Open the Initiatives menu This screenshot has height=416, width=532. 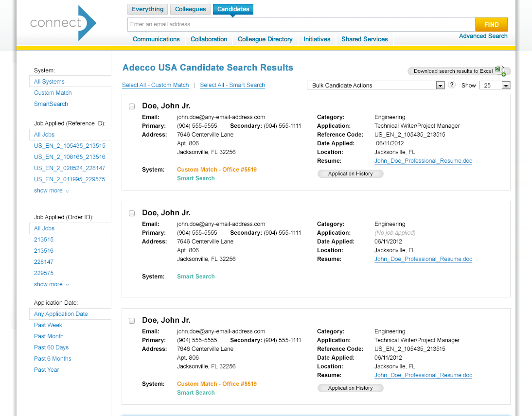click(317, 39)
